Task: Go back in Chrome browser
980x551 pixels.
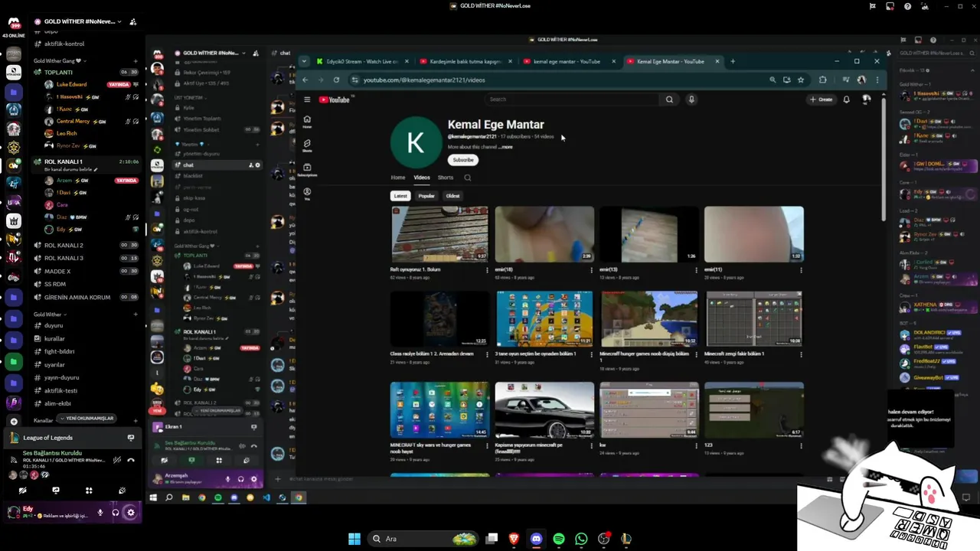Action: pos(305,80)
